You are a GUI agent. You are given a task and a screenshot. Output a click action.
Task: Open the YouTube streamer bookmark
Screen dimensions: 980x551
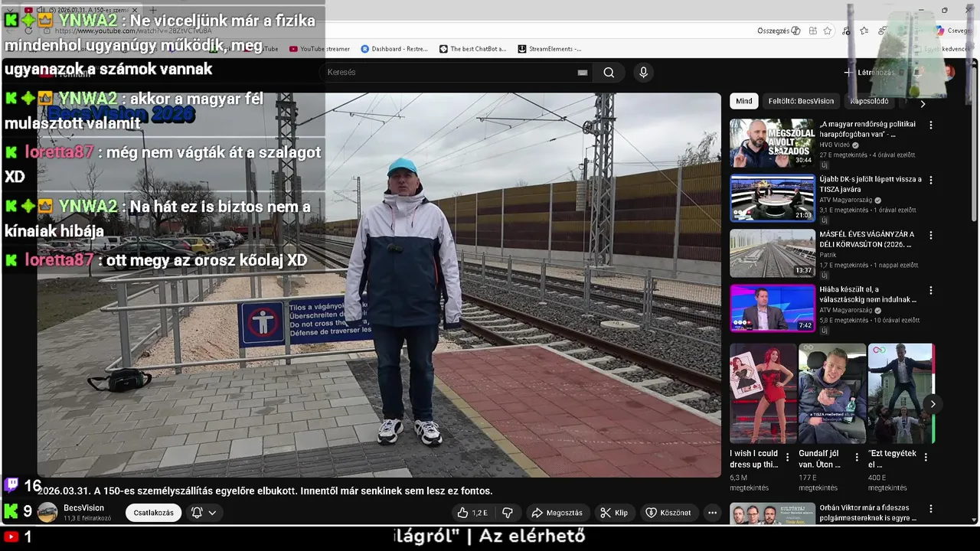[319, 49]
